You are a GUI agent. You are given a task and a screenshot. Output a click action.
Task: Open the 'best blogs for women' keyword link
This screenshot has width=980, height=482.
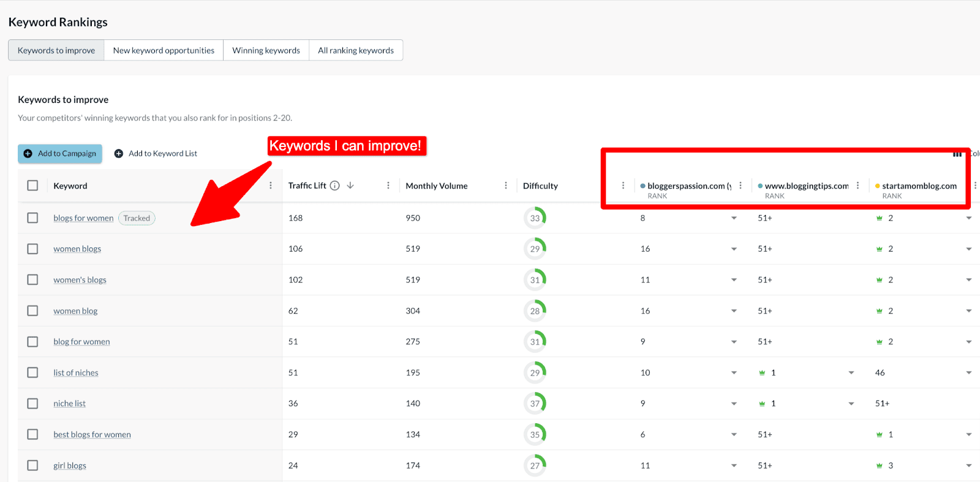pyautogui.click(x=92, y=434)
